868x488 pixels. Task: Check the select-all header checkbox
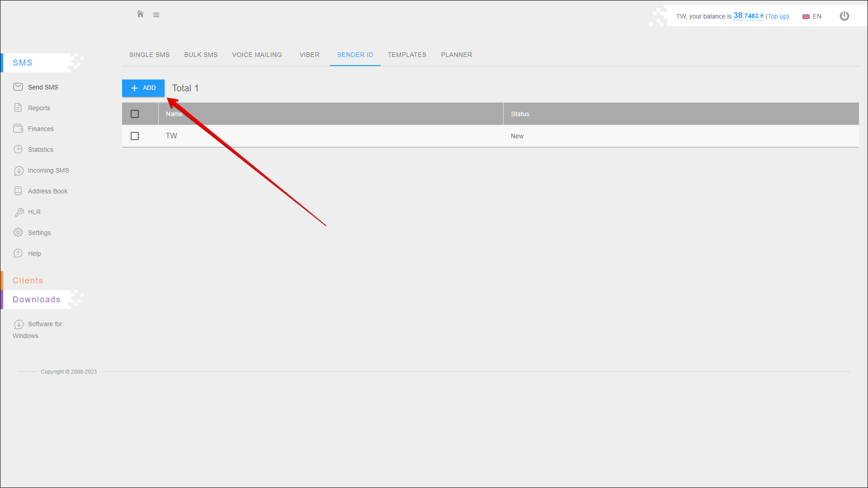(135, 114)
